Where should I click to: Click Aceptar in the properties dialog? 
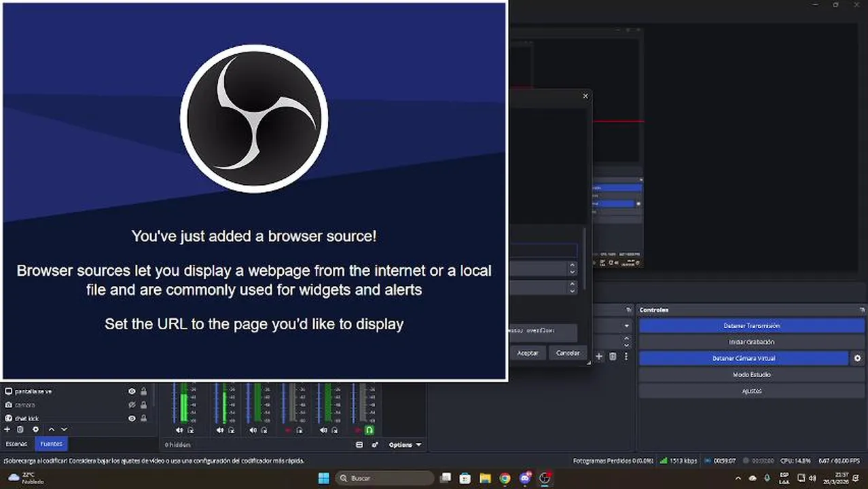pos(528,353)
